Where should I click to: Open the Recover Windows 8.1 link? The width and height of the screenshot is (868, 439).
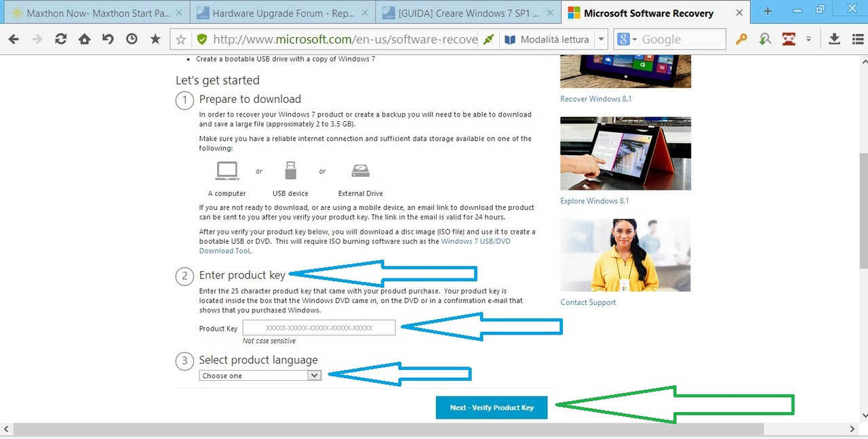596,99
